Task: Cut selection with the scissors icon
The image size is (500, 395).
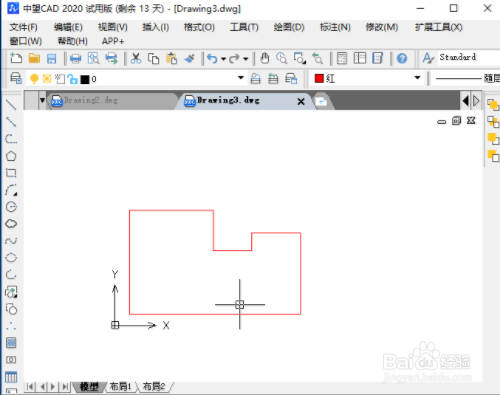Action: [136, 58]
